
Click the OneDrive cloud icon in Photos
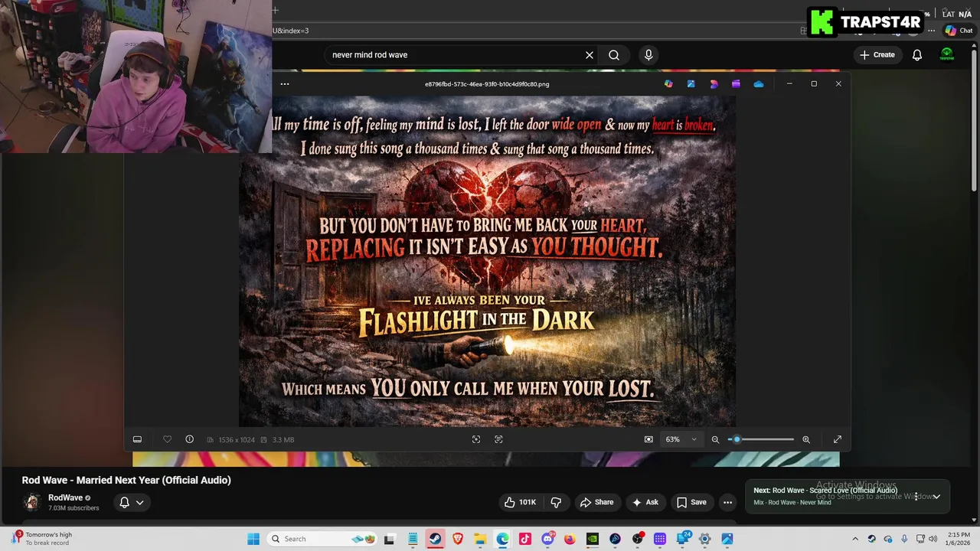click(x=759, y=84)
